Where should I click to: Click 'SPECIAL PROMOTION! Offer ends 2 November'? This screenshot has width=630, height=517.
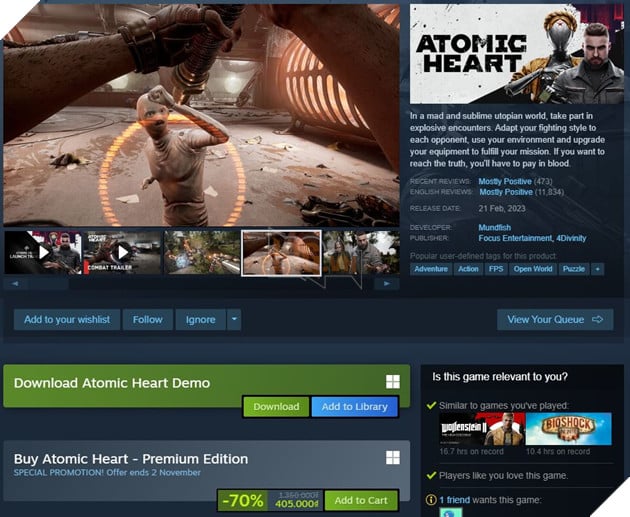[x=107, y=472]
